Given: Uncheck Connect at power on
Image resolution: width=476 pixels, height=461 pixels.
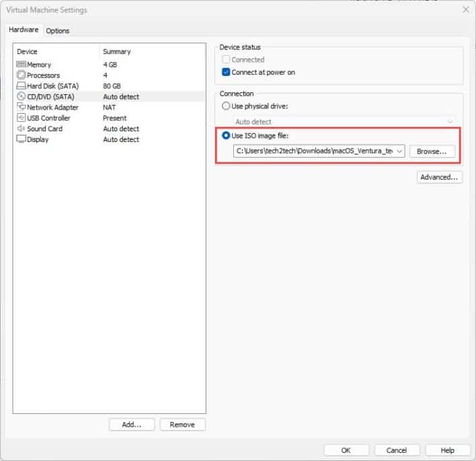Looking at the screenshot, I should click(227, 72).
